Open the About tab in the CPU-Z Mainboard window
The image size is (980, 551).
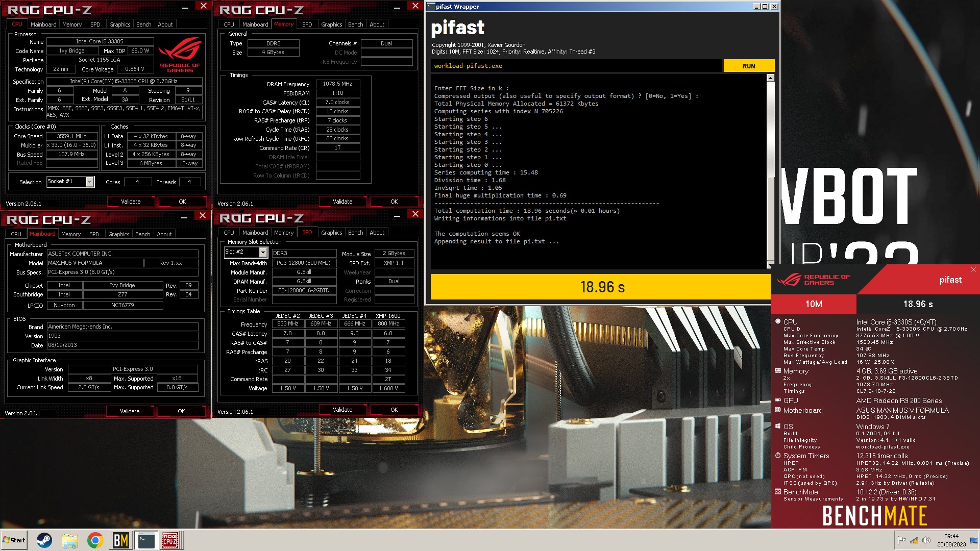(x=164, y=234)
